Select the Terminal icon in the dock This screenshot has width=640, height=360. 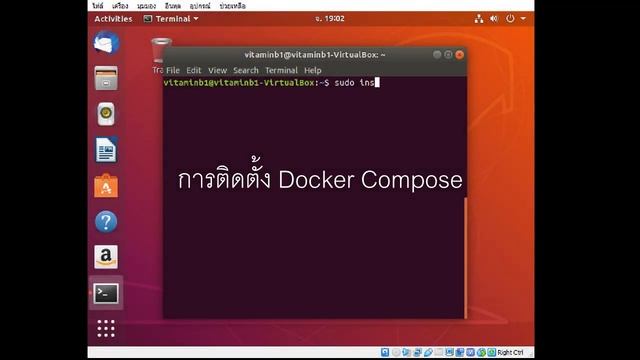pyautogui.click(x=106, y=293)
